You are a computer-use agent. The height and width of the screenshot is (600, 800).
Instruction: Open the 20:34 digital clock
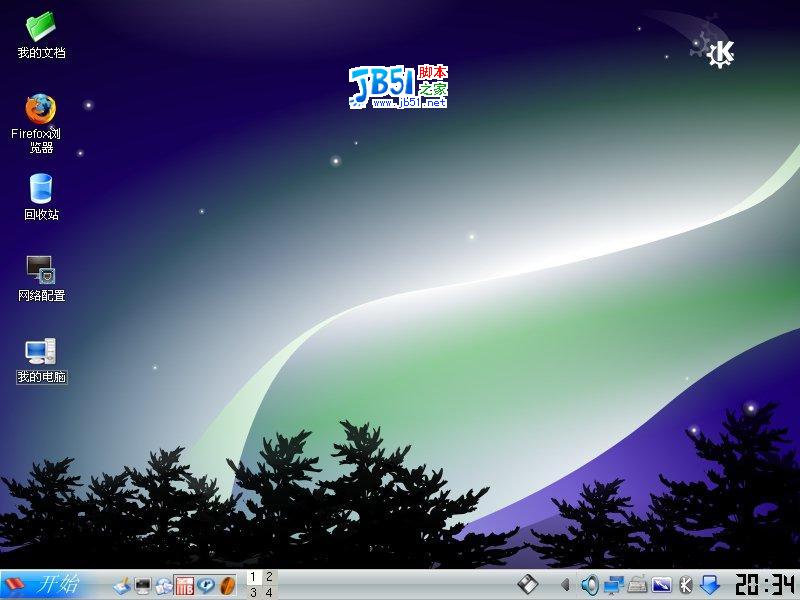pyautogui.click(x=765, y=585)
